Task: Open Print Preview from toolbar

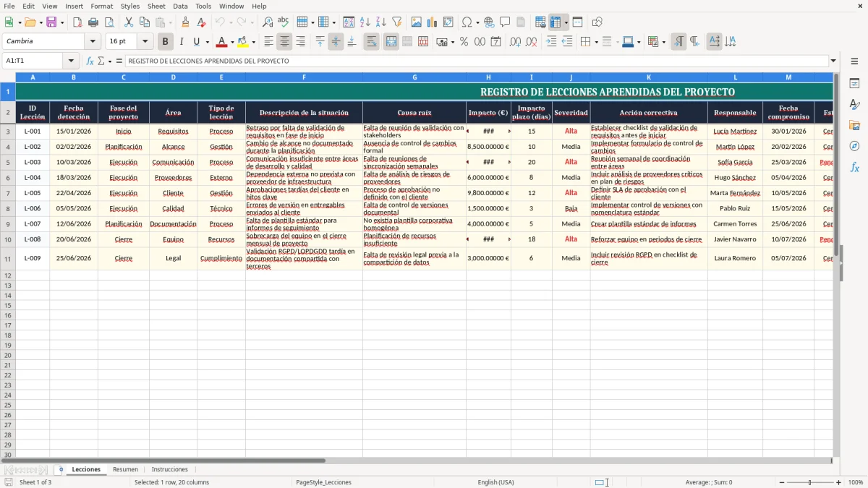Action: 109,22
